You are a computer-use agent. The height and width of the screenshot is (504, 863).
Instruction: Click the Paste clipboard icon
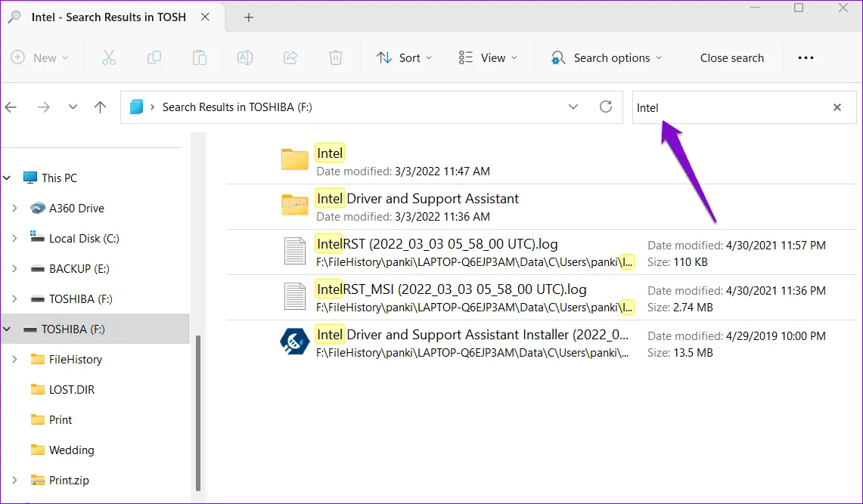pyautogui.click(x=200, y=58)
